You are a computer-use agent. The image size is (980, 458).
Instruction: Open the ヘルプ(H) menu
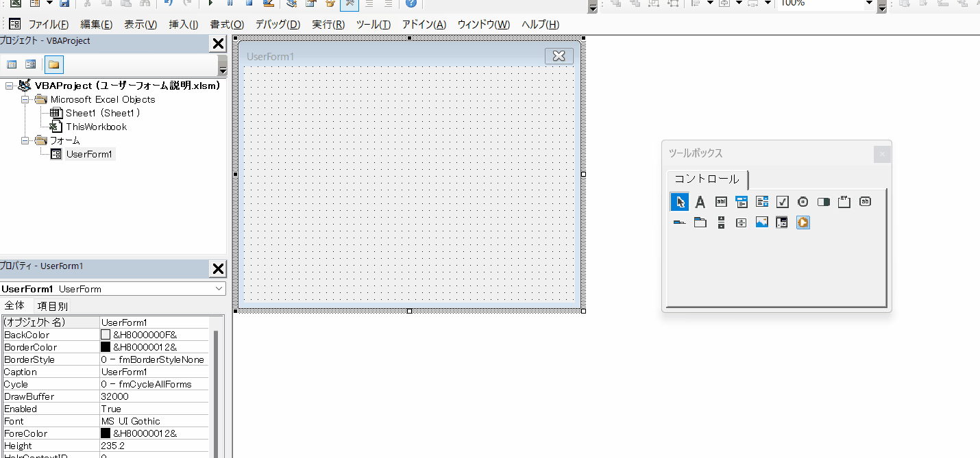point(541,25)
